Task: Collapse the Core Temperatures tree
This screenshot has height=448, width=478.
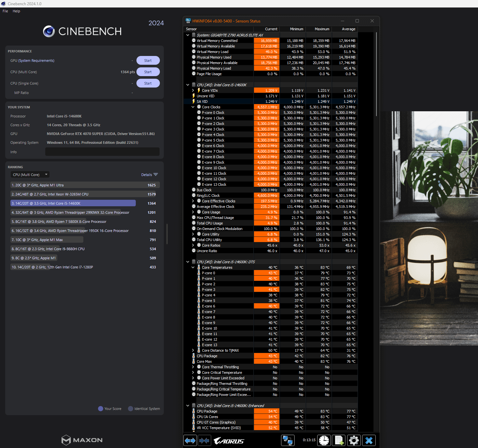Action: (x=193, y=267)
